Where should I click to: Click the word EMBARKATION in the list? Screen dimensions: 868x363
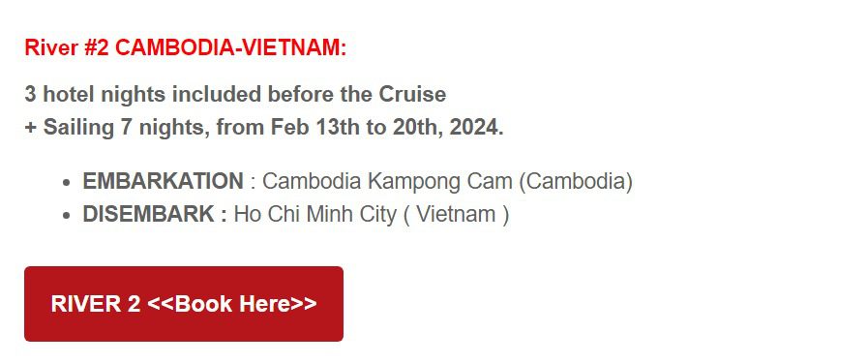[x=163, y=181]
